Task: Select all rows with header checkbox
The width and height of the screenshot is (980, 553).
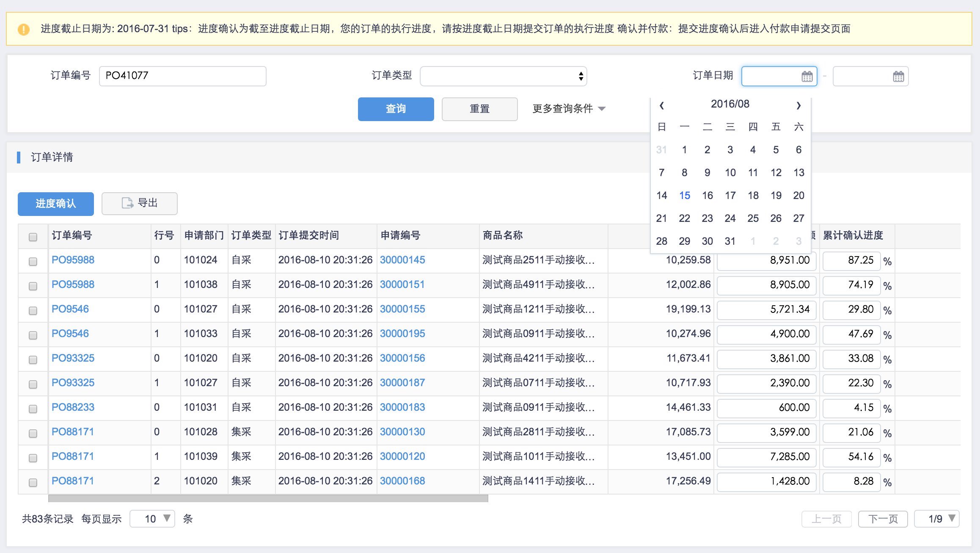Action: (x=33, y=237)
